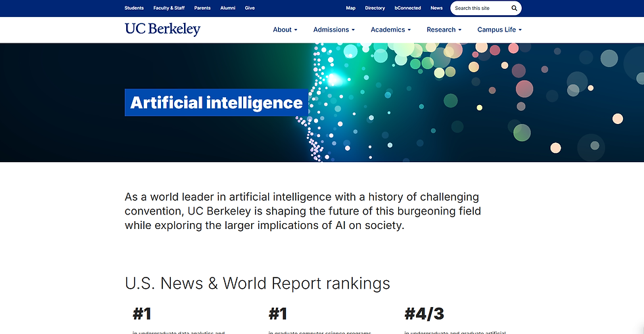Expand the Campus Life dropdown menu
644x334 pixels.
pyautogui.click(x=499, y=30)
